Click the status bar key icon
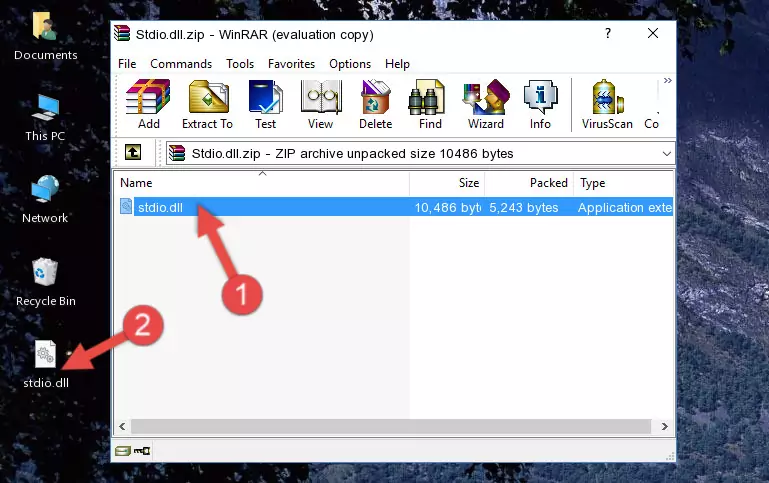769x483 pixels. (x=142, y=451)
